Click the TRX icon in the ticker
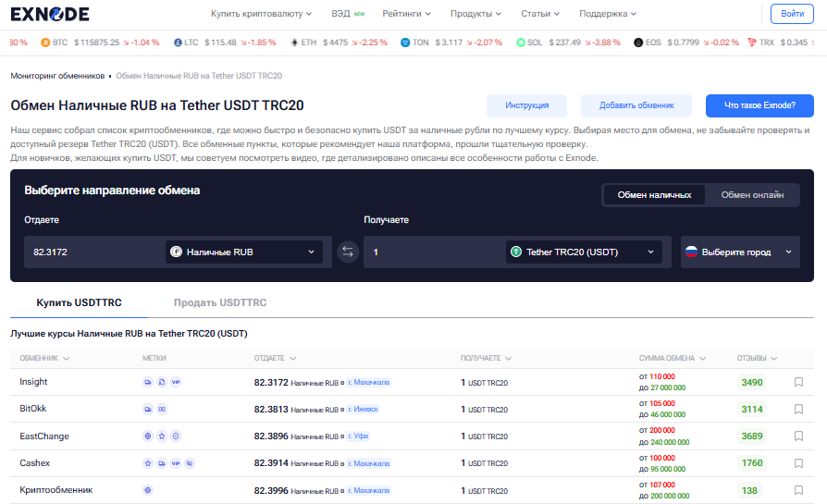The width and height of the screenshot is (827, 504). 752,43
